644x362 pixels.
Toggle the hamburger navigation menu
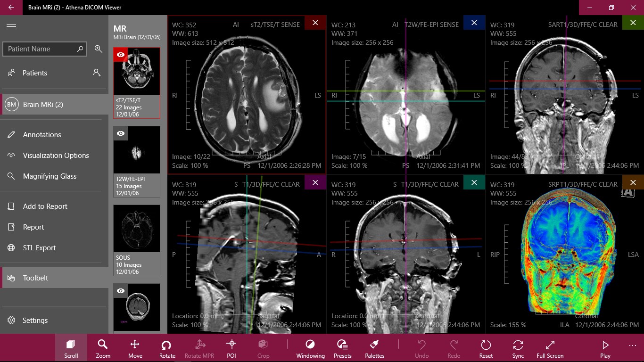pyautogui.click(x=11, y=27)
